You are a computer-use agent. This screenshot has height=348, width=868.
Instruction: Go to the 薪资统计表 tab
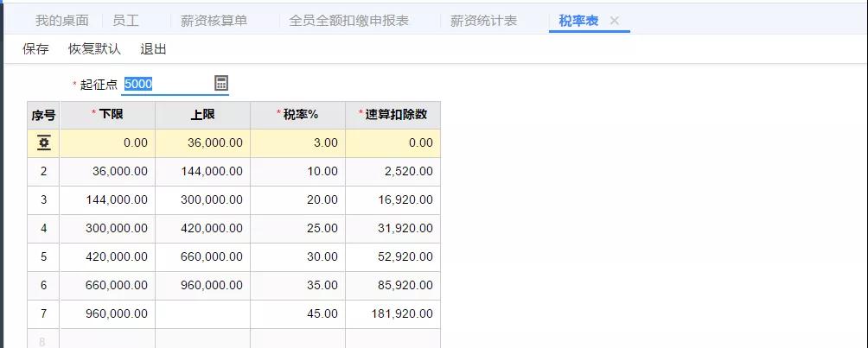tap(484, 21)
